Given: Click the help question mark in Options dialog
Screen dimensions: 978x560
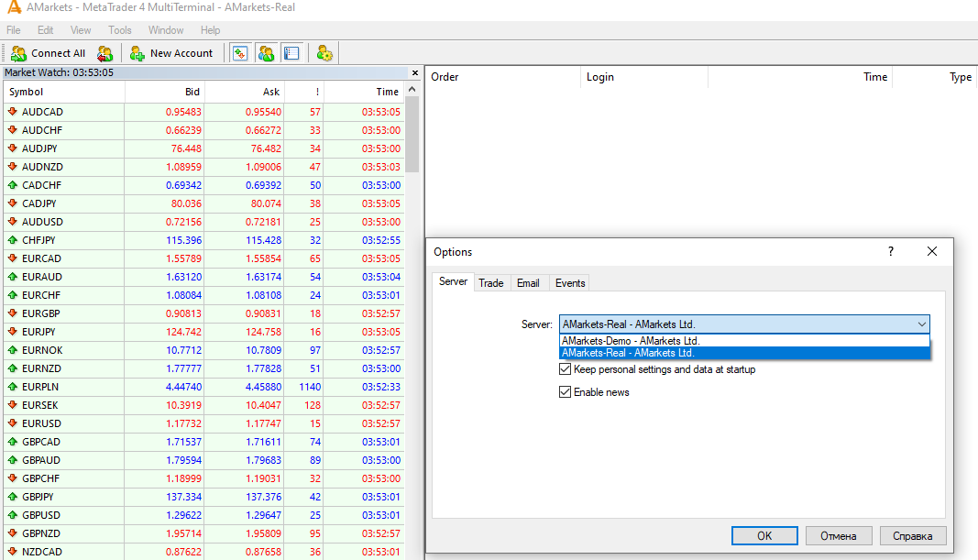Looking at the screenshot, I should tap(891, 251).
